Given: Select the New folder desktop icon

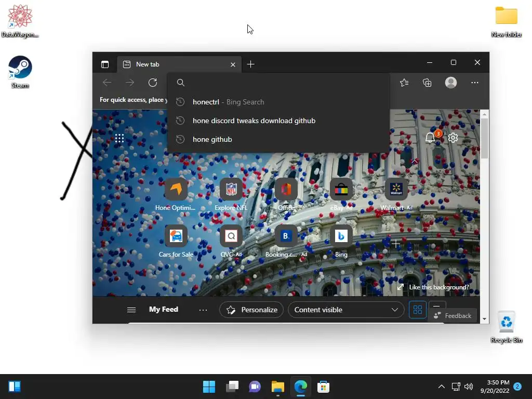Looking at the screenshot, I should 506,21.
